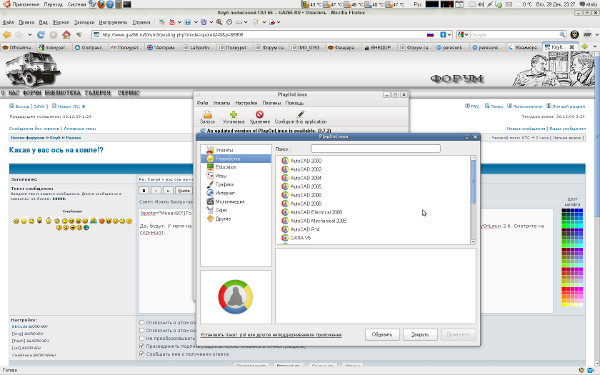Click the Закрыть button in install dialog
This screenshot has height=375, width=600.
click(420, 334)
